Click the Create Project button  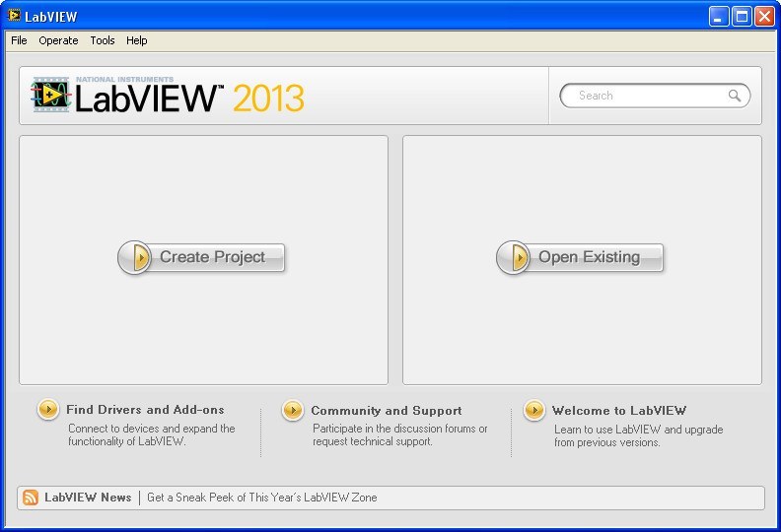201,257
